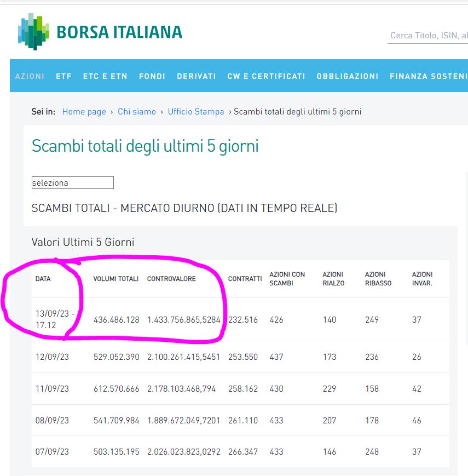Click SCAMBI TOTALI - MERCATO DIURNO heading

[x=184, y=208]
